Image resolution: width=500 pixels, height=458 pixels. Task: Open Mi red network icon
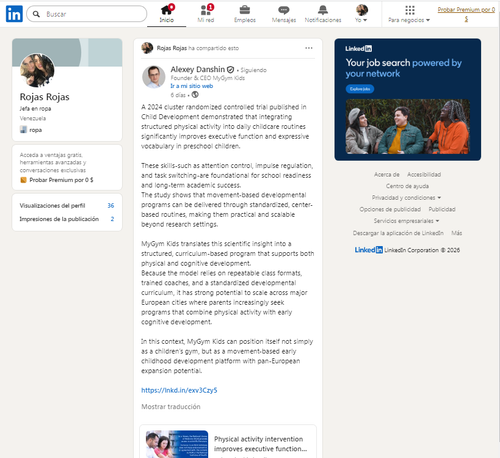coord(206,10)
